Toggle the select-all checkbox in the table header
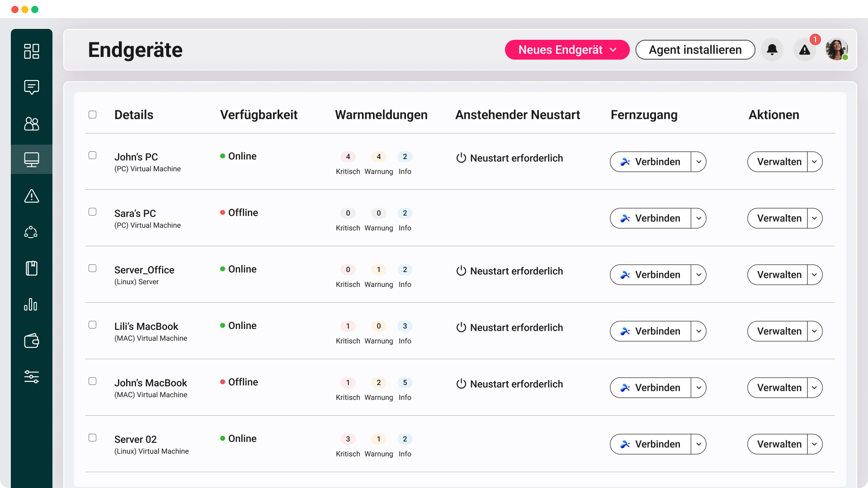 pos(93,114)
